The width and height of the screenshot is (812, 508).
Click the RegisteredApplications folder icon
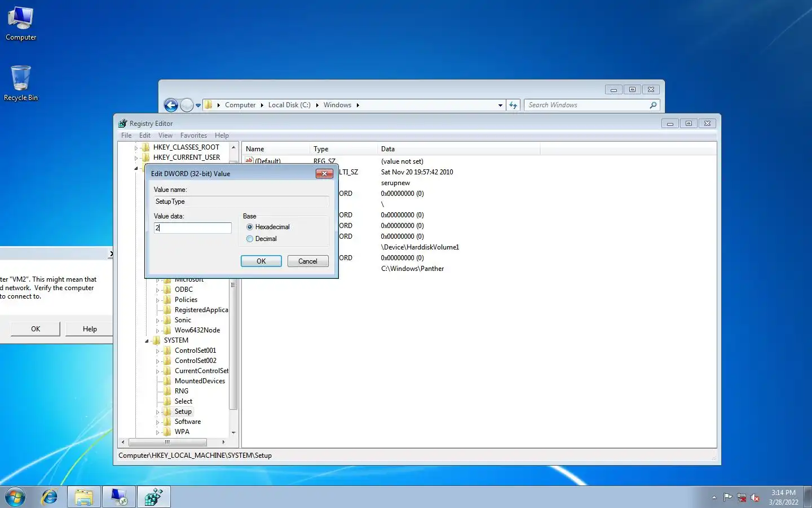click(x=167, y=310)
